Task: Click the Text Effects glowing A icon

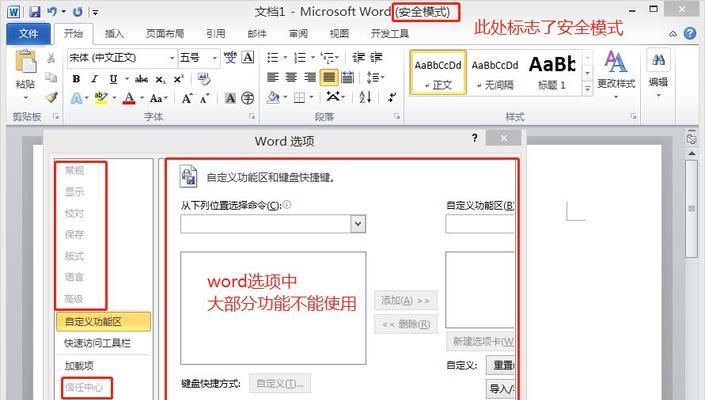Action: (76, 98)
